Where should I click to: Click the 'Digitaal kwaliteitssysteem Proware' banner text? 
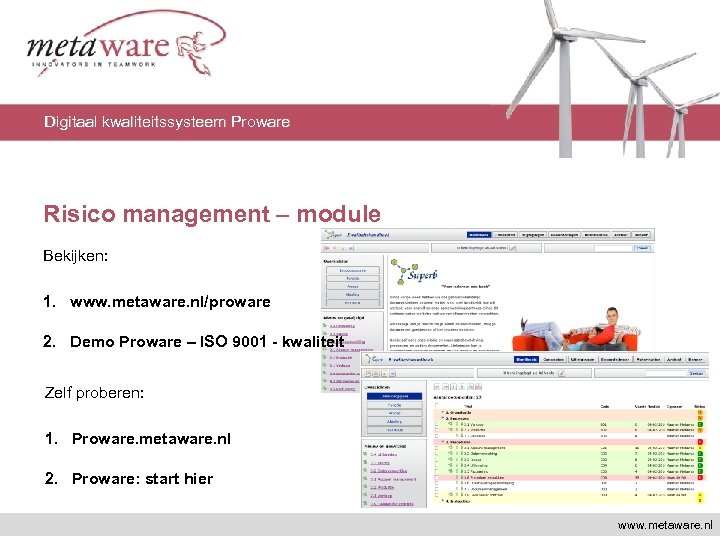point(167,122)
